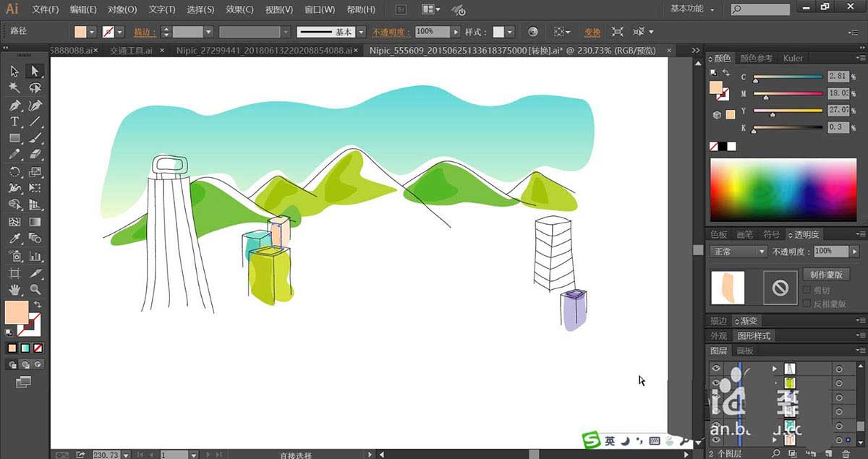Pick the Eyedropper tool
This screenshot has width=868, height=459.
coord(14,238)
